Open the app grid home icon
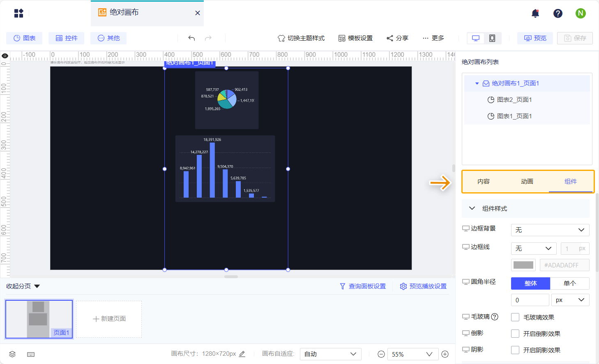This screenshot has width=599, height=364. point(18,13)
